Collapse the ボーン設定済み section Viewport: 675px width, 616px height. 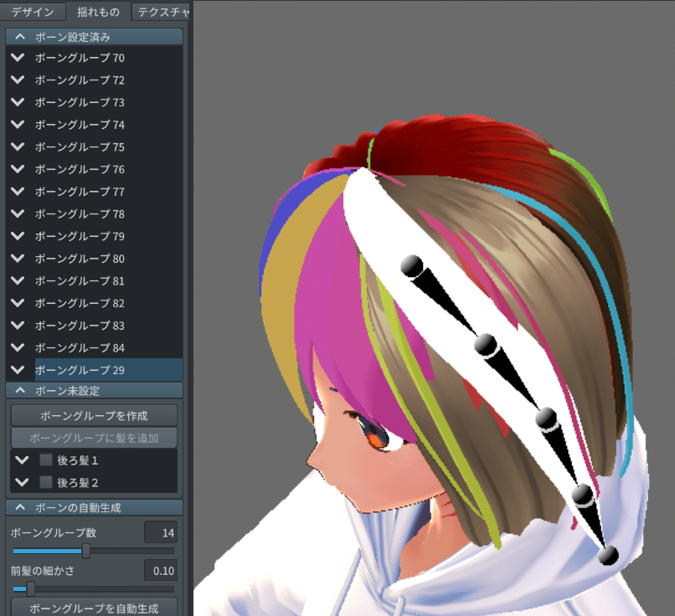pyautogui.click(x=20, y=37)
